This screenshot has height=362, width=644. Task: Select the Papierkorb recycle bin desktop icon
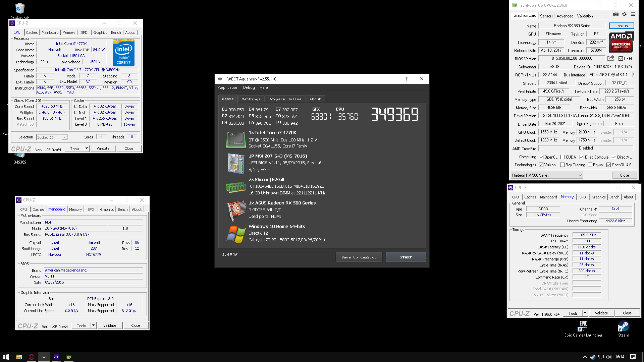pyautogui.click(x=20, y=11)
